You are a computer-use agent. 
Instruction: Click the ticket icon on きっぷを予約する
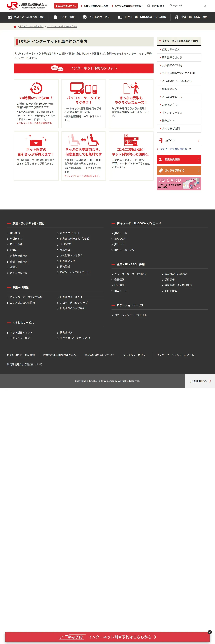161,171
